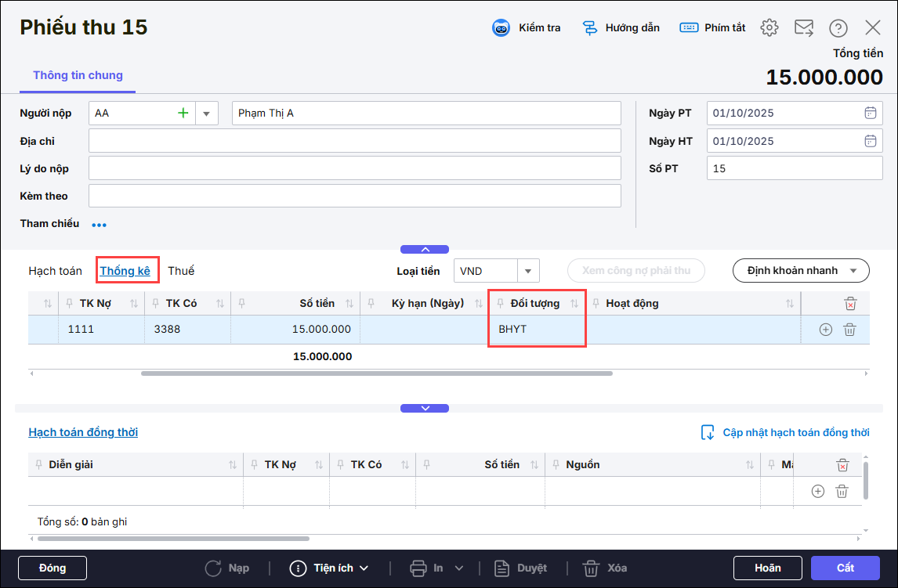This screenshot has width=898, height=588.
Task: Click the Lý do nộp input field
Action: 354,168
